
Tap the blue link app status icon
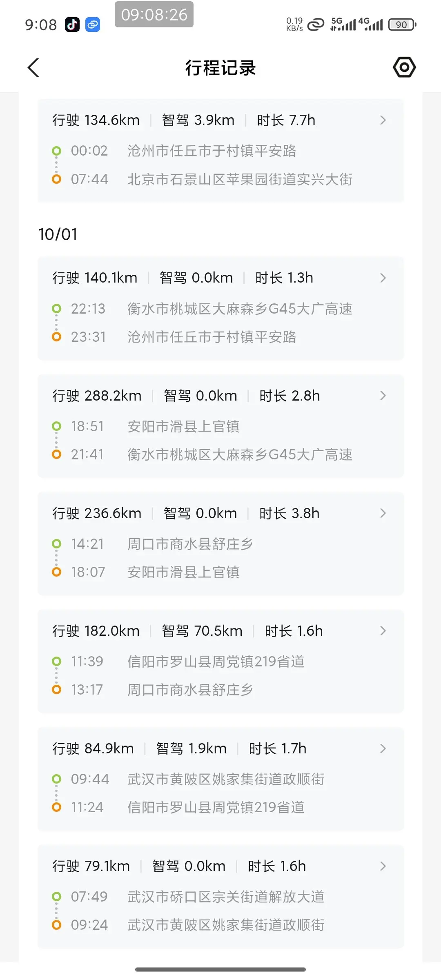[93, 25]
